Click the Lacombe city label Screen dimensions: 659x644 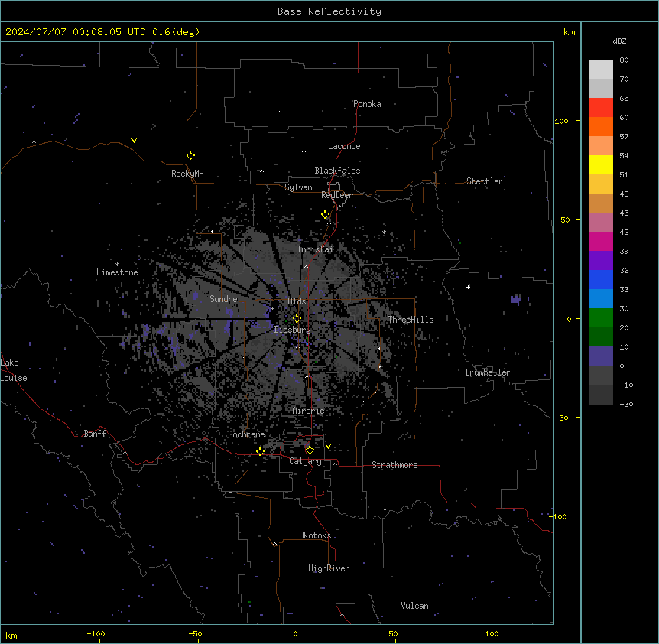coord(344,146)
